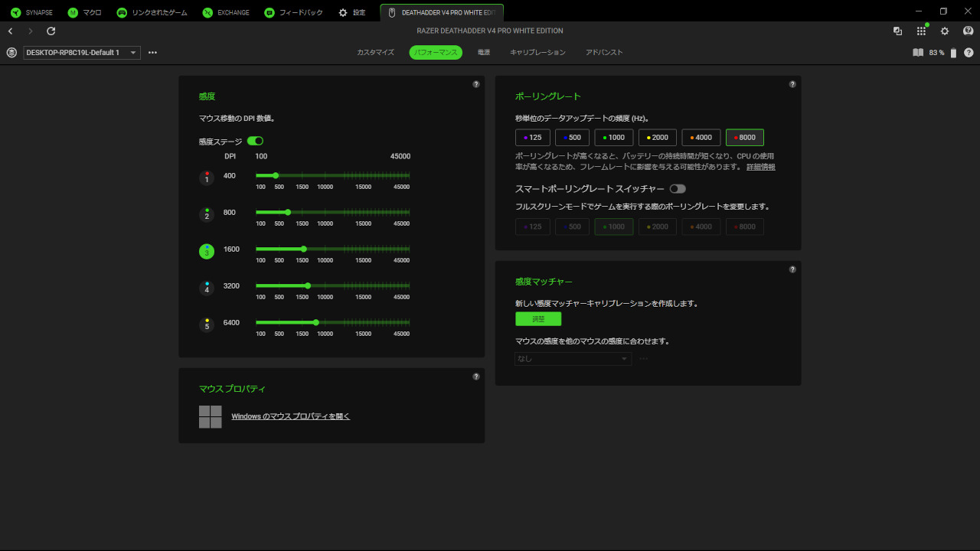Click the 400 DPI slider handle
Image resolution: width=980 pixels, height=551 pixels.
point(276,175)
